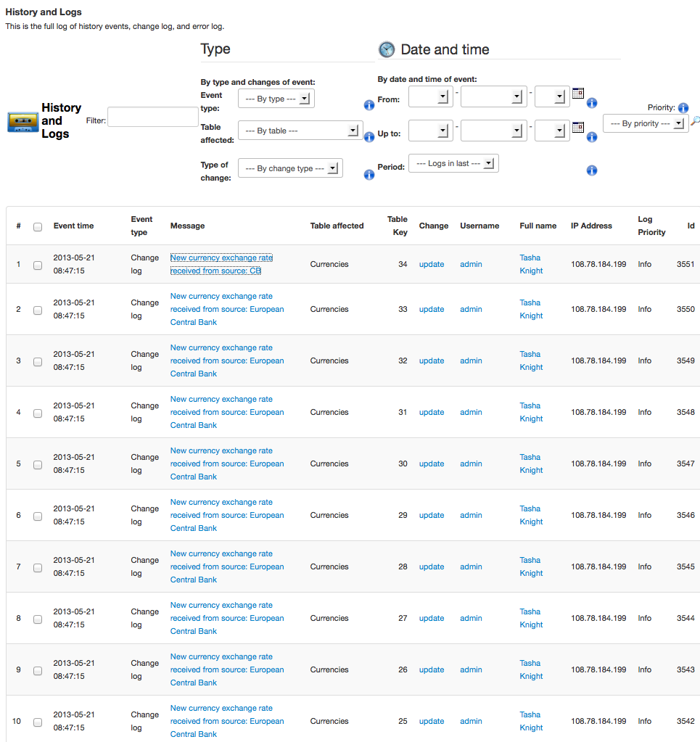Viewport: 700px width, 742px height.
Task: Show info icon next to Priority label
Action: point(683,108)
